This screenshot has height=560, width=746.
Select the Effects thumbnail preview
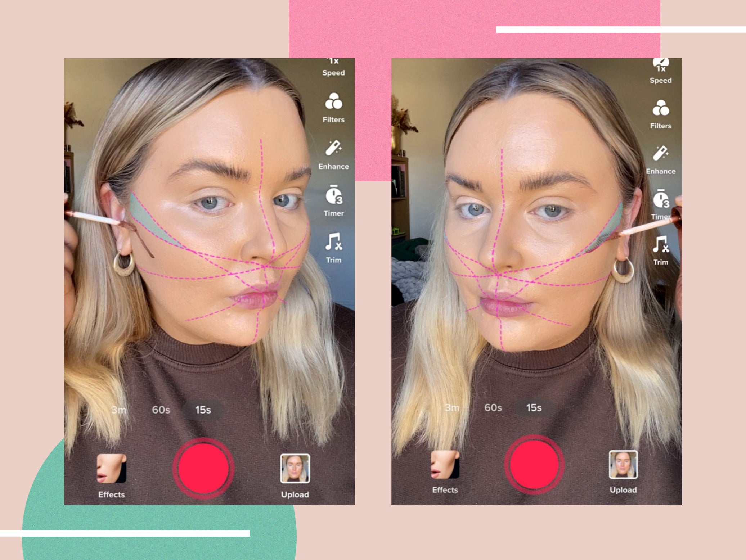(103, 471)
